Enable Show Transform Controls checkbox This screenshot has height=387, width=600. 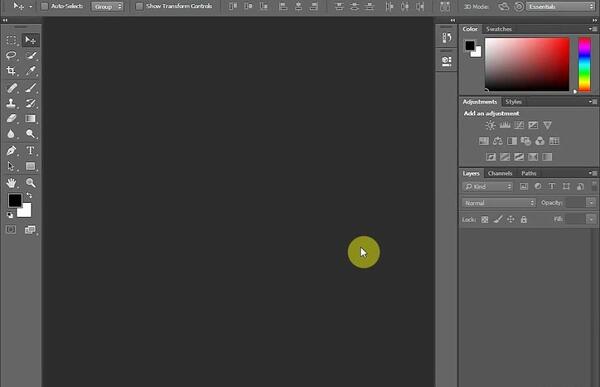click(x=139, y=7)
